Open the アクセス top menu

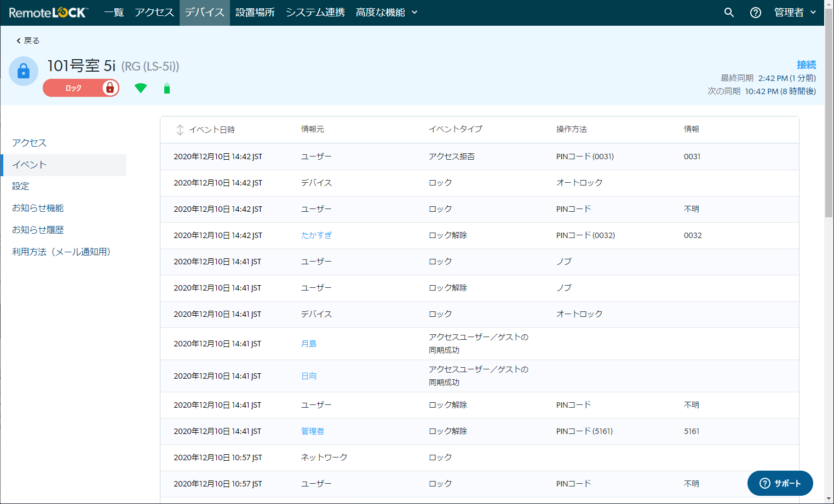pyautogui.click(x=154, y=12)
